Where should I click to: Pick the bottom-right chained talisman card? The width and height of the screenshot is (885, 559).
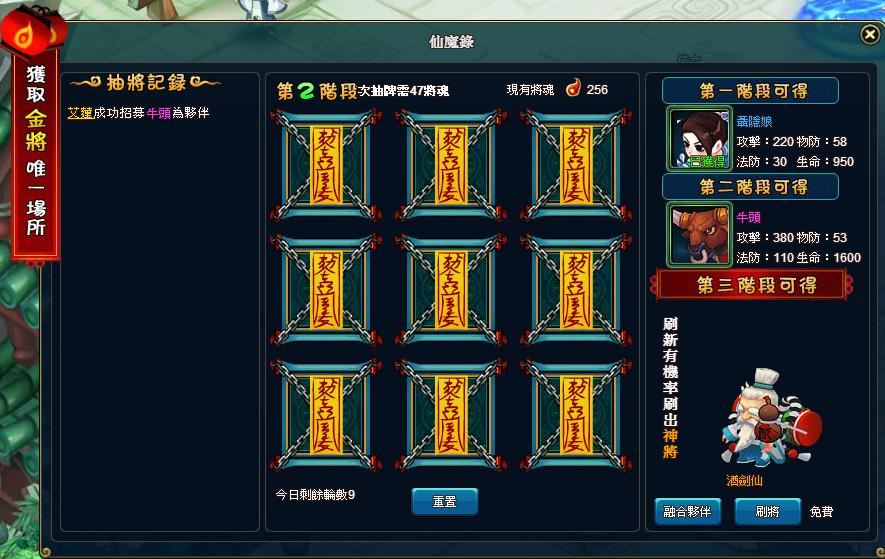click(576, 415)
